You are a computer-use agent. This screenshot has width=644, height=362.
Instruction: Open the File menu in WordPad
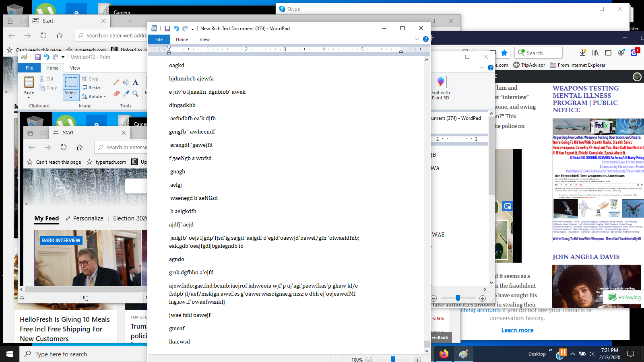159,39
